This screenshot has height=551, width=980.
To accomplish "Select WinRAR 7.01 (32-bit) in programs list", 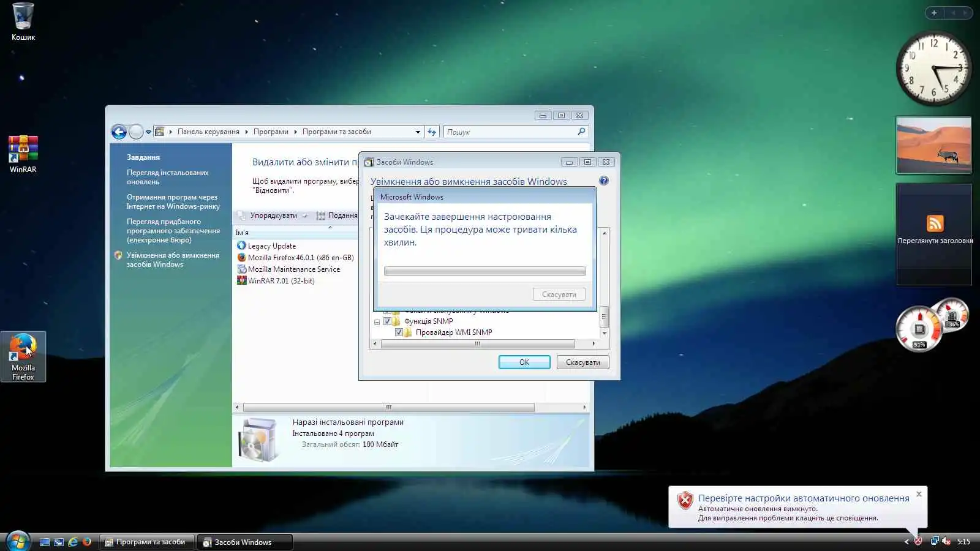I will [x=276, y=280].
